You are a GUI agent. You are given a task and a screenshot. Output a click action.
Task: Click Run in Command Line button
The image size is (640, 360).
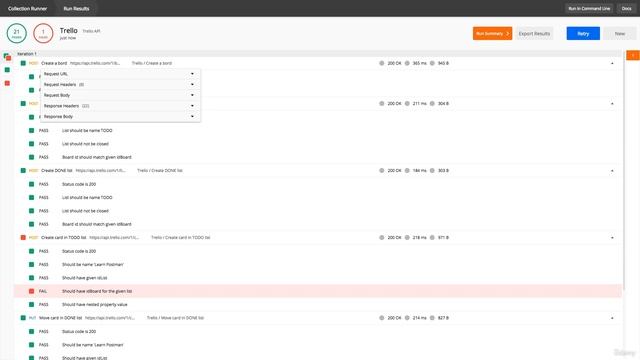coord(589,9)
